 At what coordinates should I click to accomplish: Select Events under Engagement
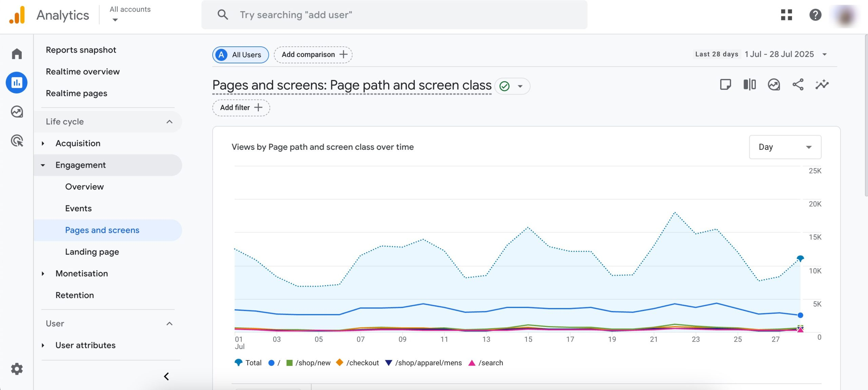tap(78, 208)
